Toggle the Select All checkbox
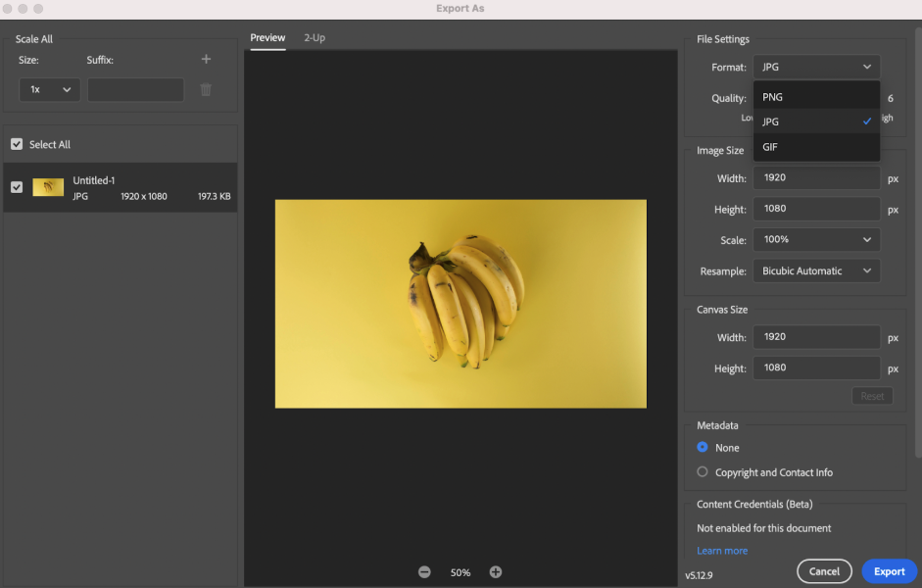922x588 pixels. pyautogui.click(x=17, y=144)
